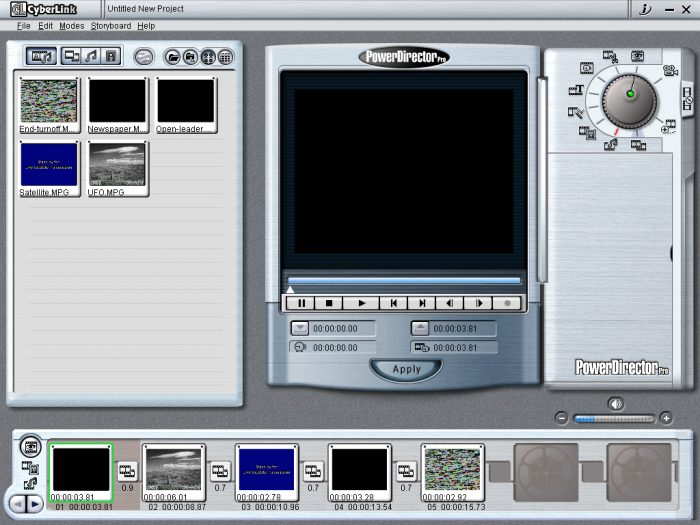700x525 pixels.
Task: Click the mark-out up arrow button
Action: [x=421, y=328]
